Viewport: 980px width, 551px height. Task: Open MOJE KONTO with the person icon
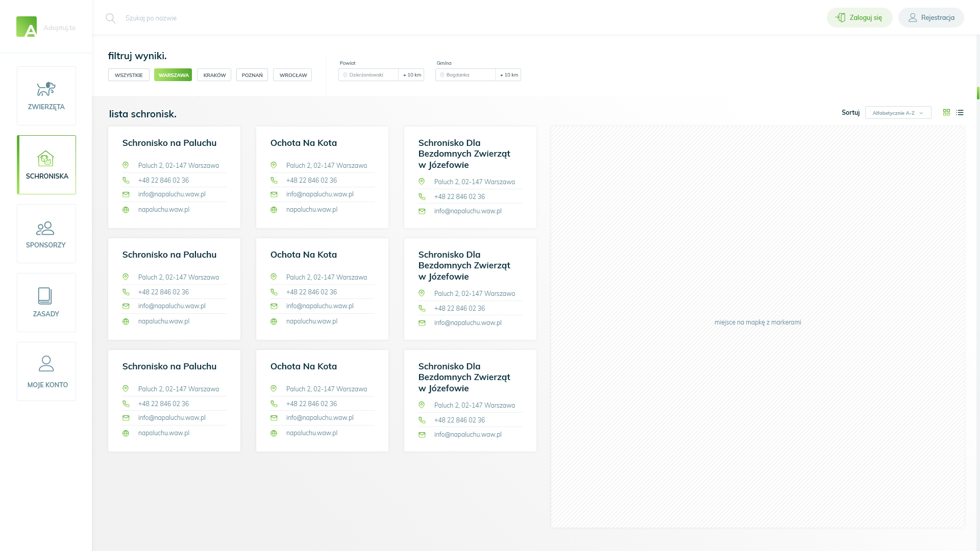coord(46,364)
